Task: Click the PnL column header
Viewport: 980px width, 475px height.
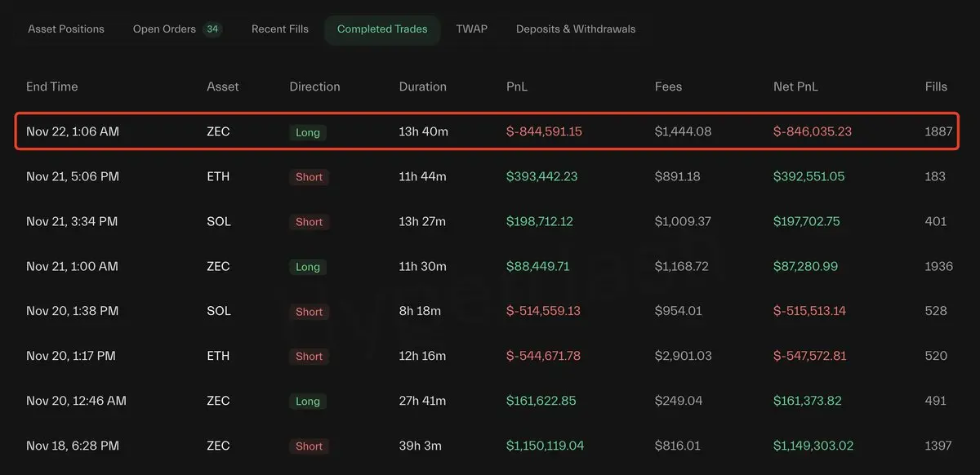Action: (517, 87)
